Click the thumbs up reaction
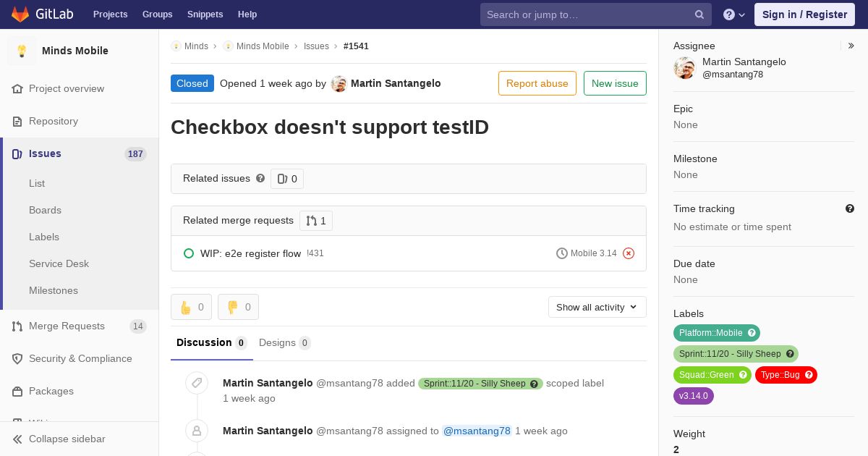The width and height of the screenshot is (868, 456). click(191, 307)
